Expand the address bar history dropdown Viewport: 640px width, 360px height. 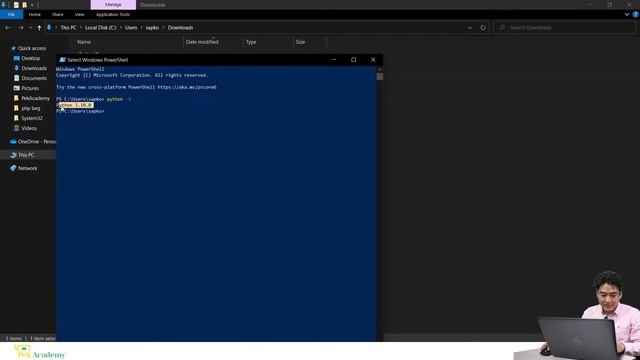pos(470,28)
